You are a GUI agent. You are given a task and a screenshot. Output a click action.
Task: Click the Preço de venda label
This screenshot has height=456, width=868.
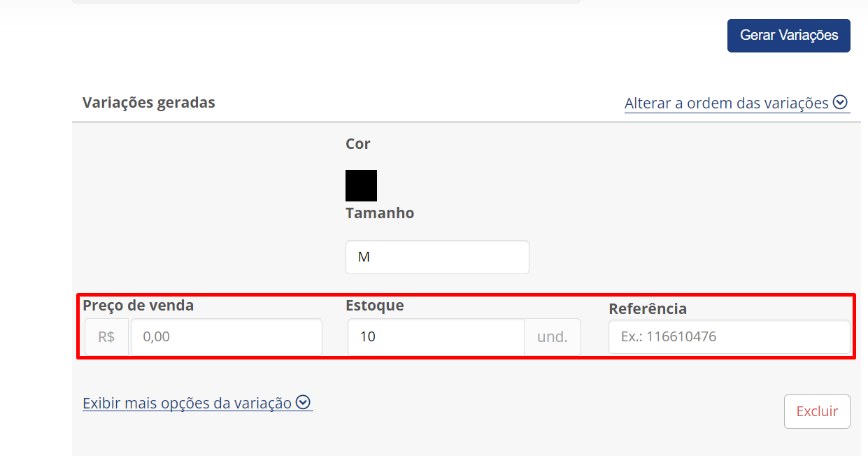[x=138, y=305]
